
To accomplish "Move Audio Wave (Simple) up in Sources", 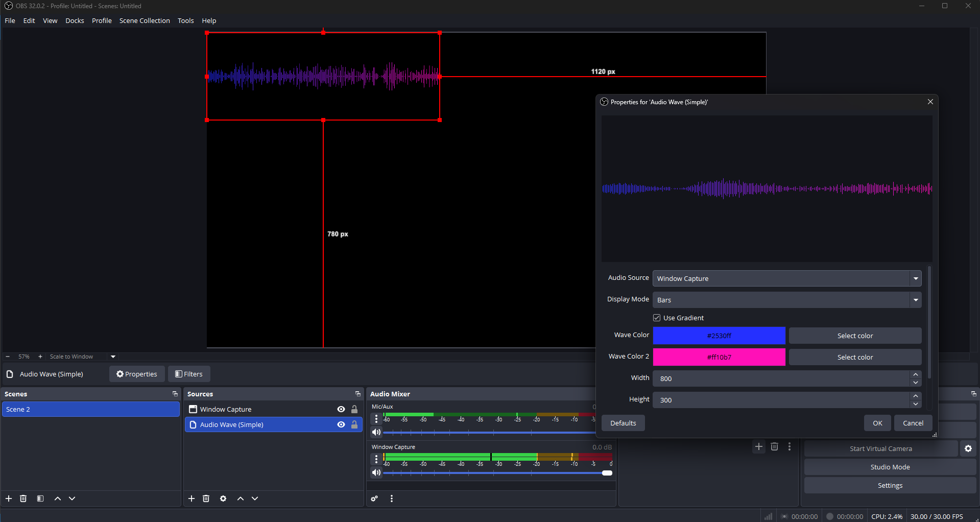I will [x=240, y=499].
